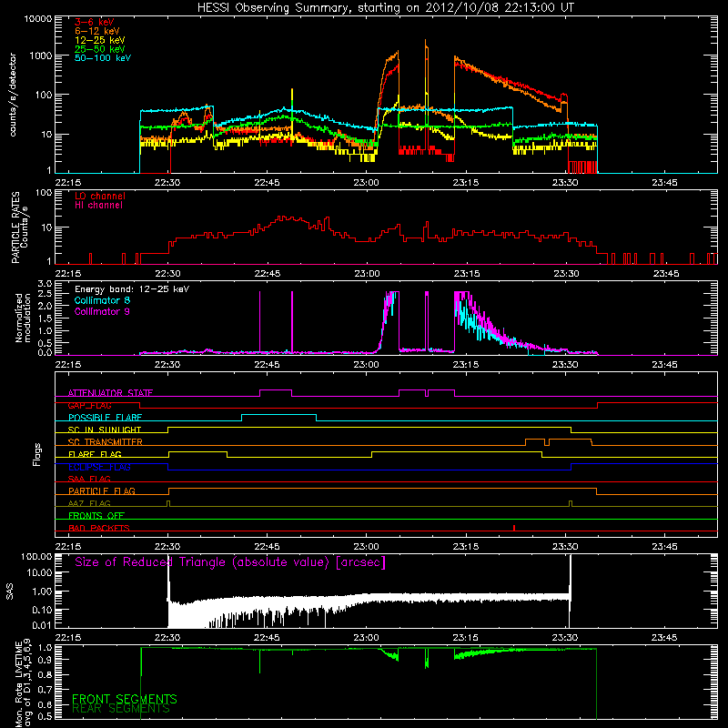728x728 pixels.
Task: Click the PARTICLE FLAG label
Action: (102, 490)
